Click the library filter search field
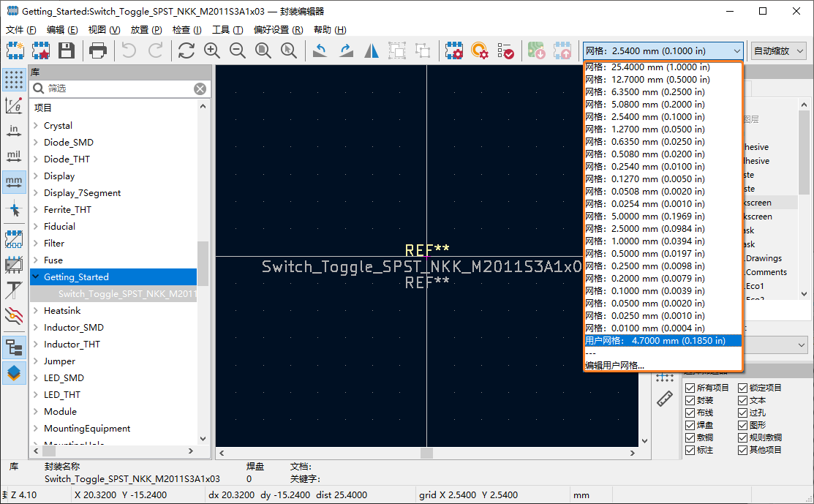Screen dimensions: 814x504 (x=119, y=89)
